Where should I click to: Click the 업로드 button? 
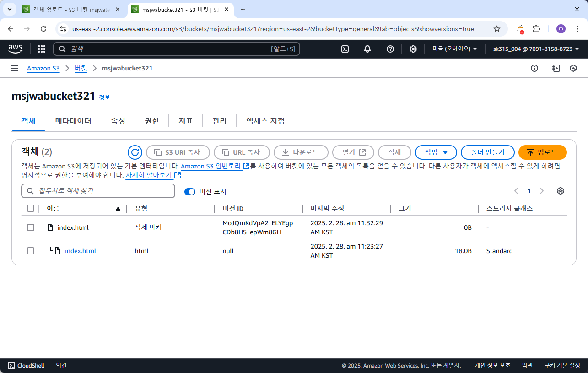click(542, 152)
